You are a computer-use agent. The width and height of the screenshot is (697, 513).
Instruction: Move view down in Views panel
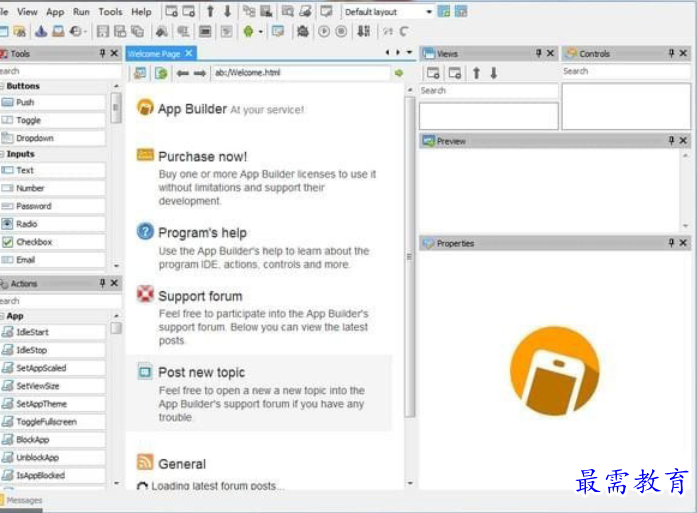493,73
